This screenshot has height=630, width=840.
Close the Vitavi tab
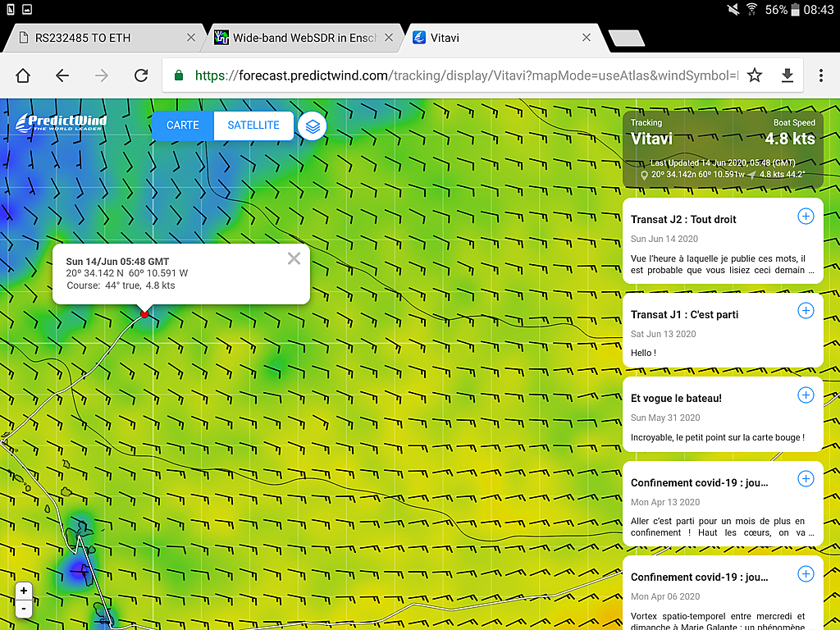587,38
